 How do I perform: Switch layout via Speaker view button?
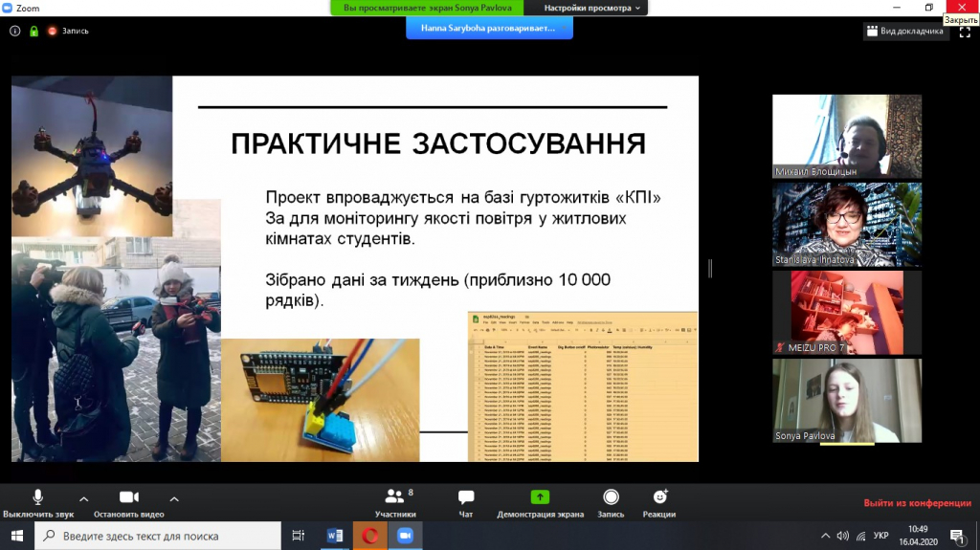905,31
